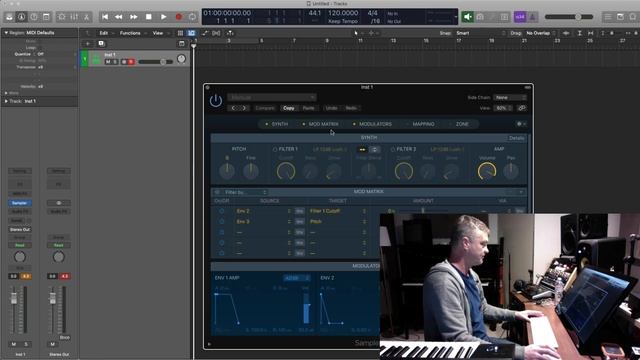Solo the Inst 1 track
This screenshot has height=360, width=640.
(115, 62)
